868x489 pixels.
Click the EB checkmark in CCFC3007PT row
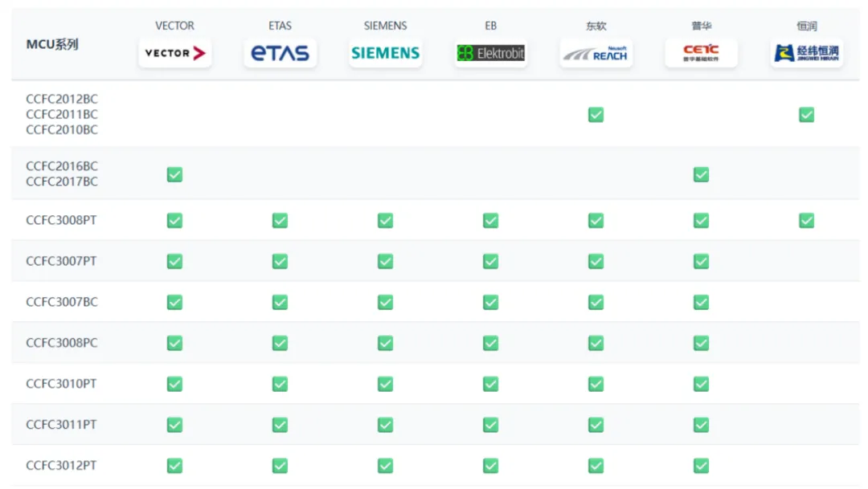[x=490, y=261]
